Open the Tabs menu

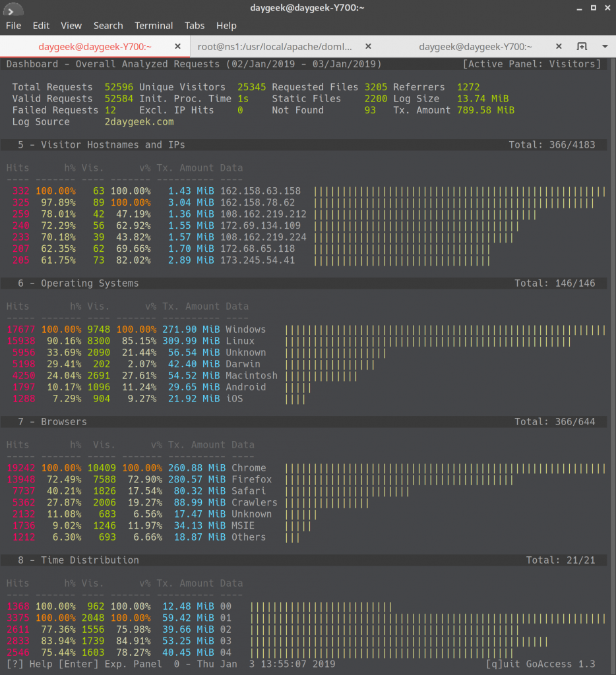click(195, 26)
